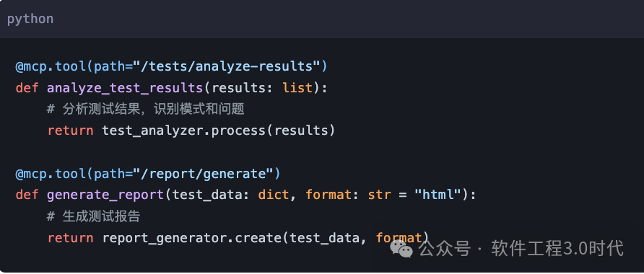The height and width of the screenshot is (274, 644).
Task: Click the WeChat logo in the watermark
Action: [401, 248]
